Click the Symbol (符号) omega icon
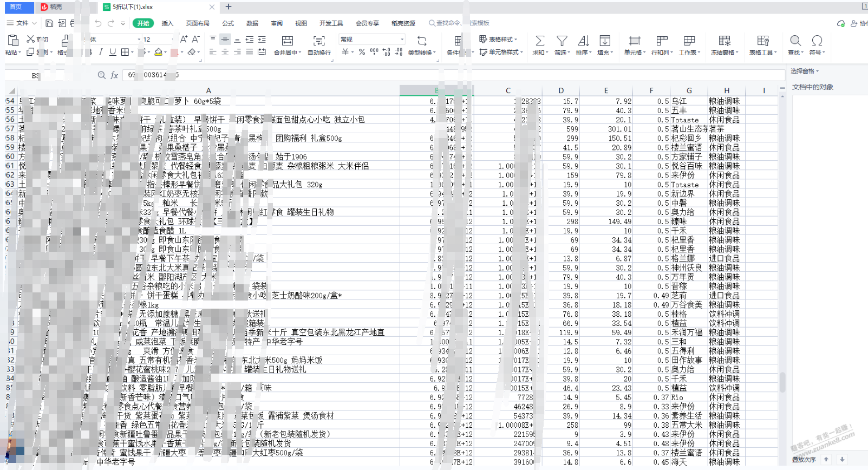 click(x=817, y=41)
